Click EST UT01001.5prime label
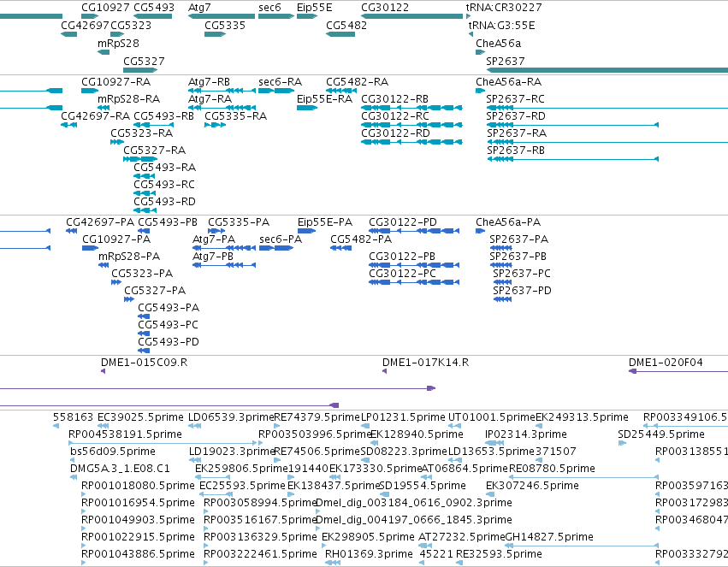This screenshot has width=728, height=567. [491, 417]
